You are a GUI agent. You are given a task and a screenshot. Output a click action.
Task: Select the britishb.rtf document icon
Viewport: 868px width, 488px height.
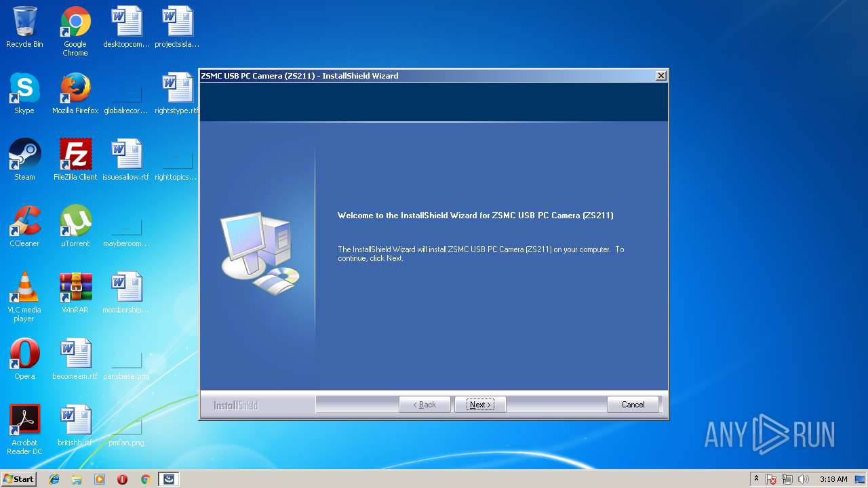[75, 426]
